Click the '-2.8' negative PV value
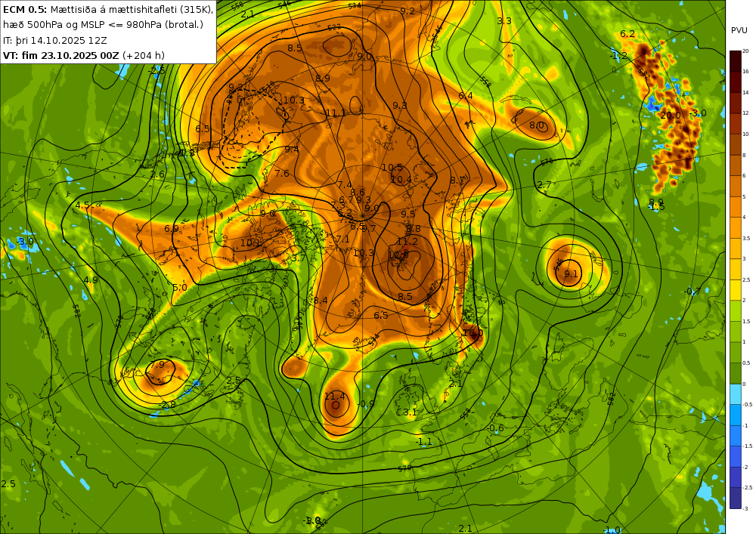The height and width of the screenshot is (534, 756). tap(167, 405)
